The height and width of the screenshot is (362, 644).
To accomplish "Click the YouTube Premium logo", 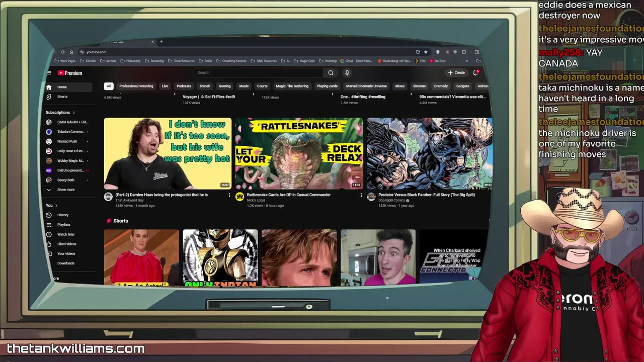I will [x=70, y=73].
